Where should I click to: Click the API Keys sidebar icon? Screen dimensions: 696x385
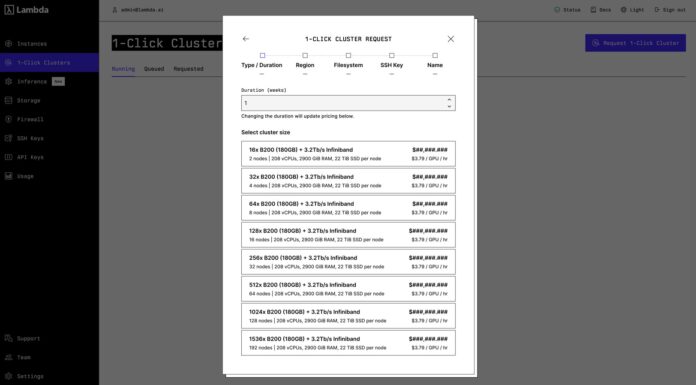[8, 157]
